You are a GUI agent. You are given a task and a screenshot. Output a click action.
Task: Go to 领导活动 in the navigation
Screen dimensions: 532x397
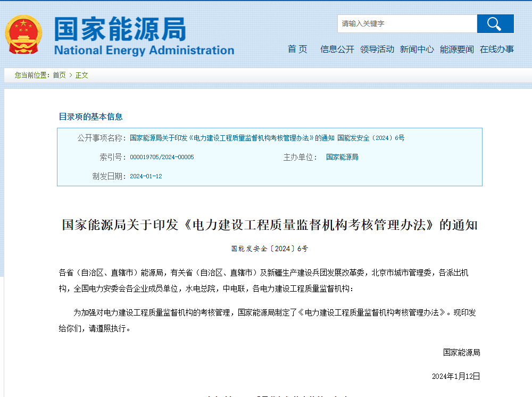pos(377,49)
